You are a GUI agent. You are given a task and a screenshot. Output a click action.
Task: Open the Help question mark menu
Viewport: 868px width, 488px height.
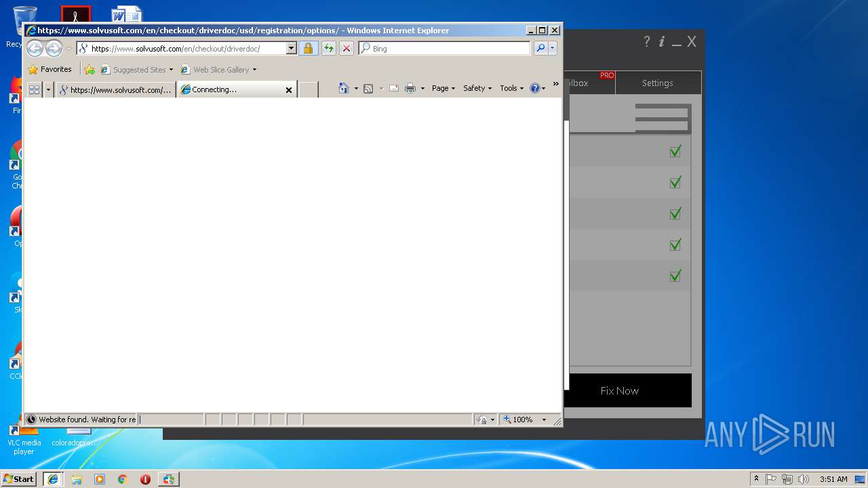[537, 88]
